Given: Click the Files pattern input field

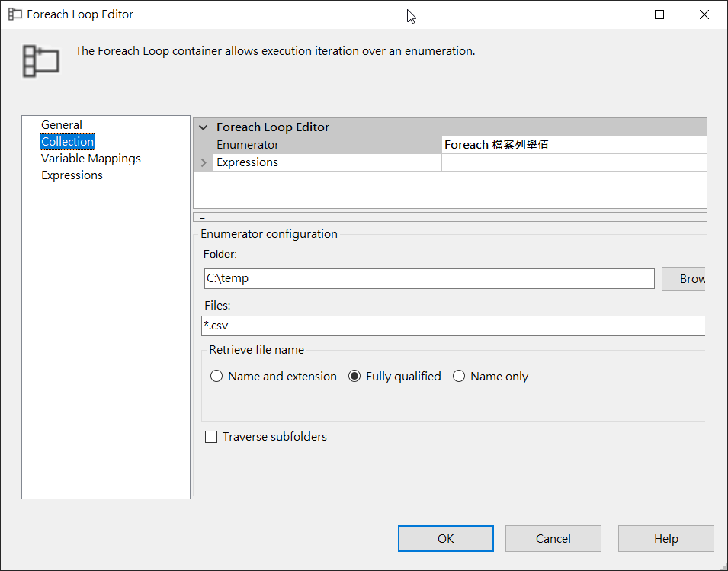Looking at the screenshot, I should coord(453,326).
